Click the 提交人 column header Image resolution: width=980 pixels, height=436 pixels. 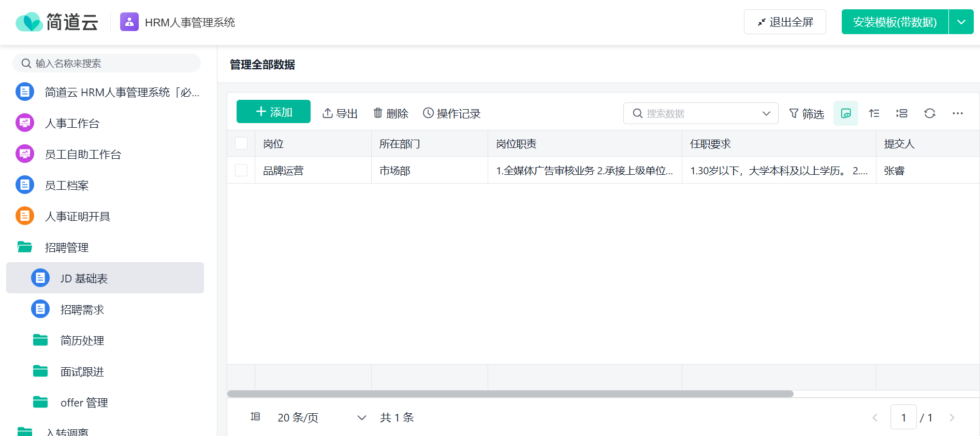point(928,144)
